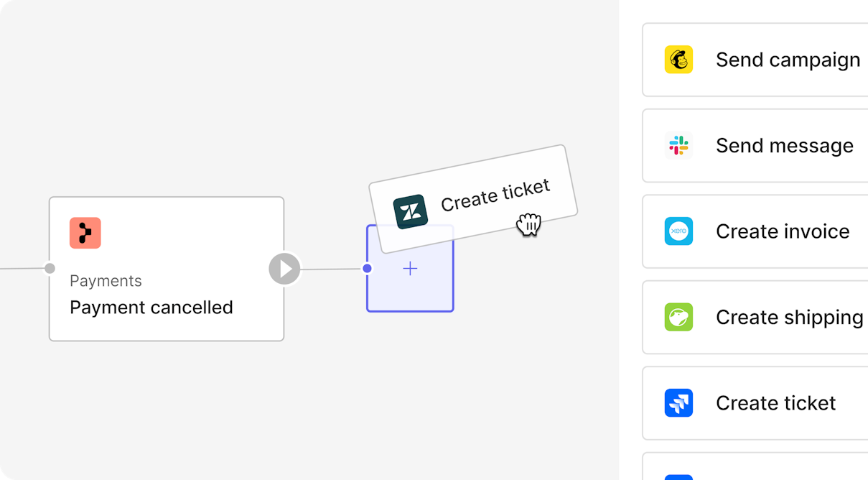Click the Jira icon in the sidebar list
868x480 pixels.
[x=678, y=403]
